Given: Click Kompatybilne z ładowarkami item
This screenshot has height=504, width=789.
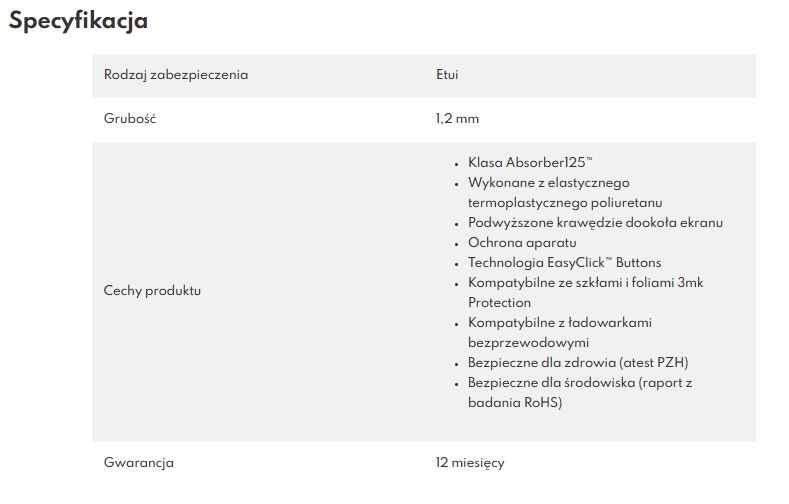Looking at the screenshot, I should [x=560, y=323].
